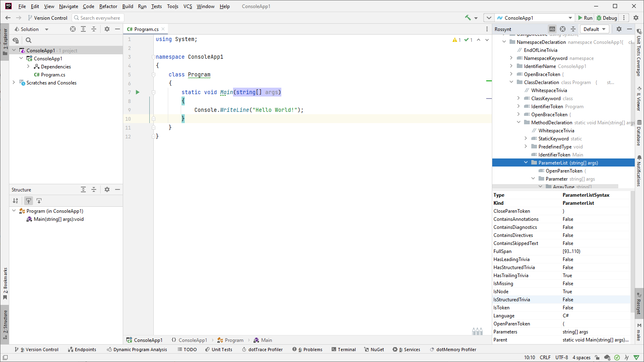Open run configuration ConsoleApp1 dropdown
The image size is (644, 362).
(x=534, y=18)
